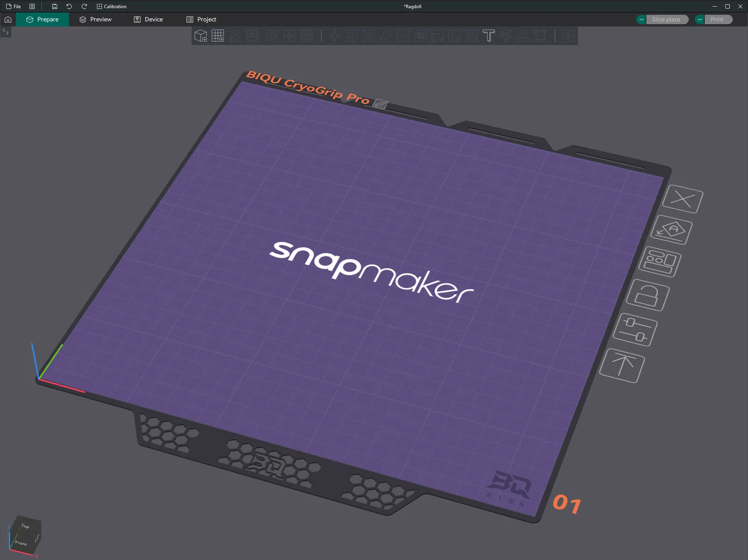Click the move plate to front icon

(622, 366)
